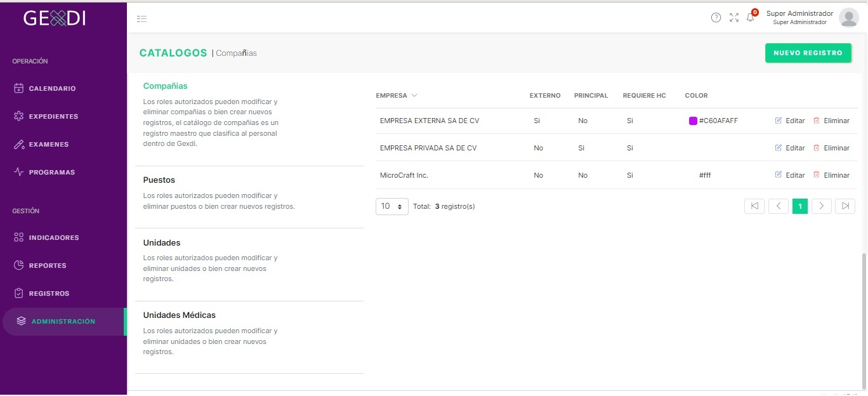Image resolution: width=868 pixels, height=396 pixels.
Task: Click the Expedientes sidebar icon
Action: (x=19, y=116)
